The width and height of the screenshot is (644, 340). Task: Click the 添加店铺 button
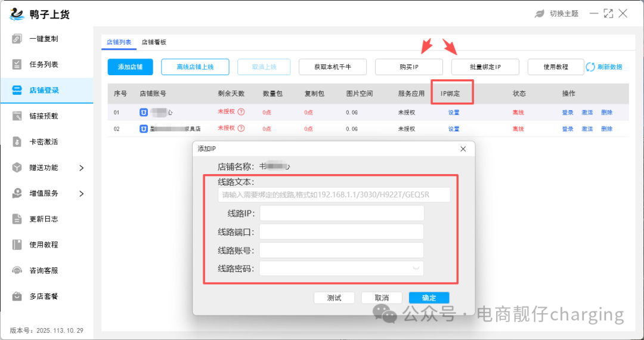[x=130, y=67]
